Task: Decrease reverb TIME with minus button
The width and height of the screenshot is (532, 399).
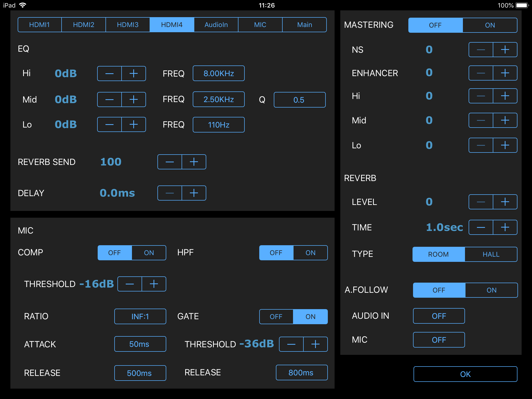Action: 481,227
